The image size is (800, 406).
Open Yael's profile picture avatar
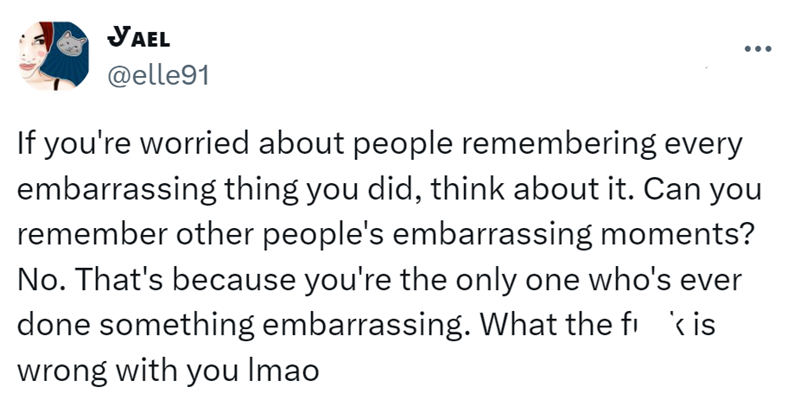(x=54, y=56)
